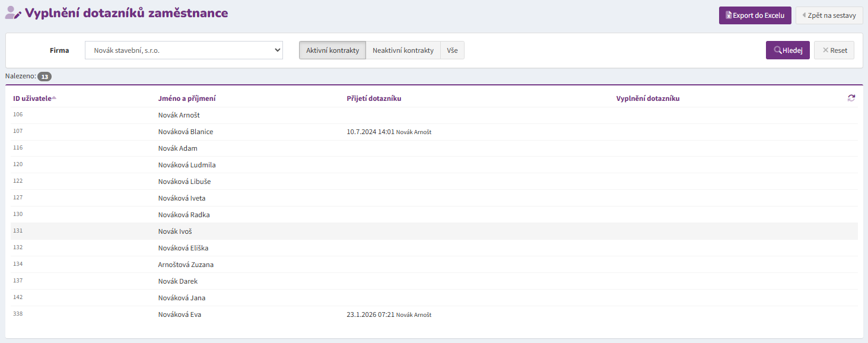Switch to Neaktivní kontrakty filter
The image size is (868, 343).
(403, 50)
